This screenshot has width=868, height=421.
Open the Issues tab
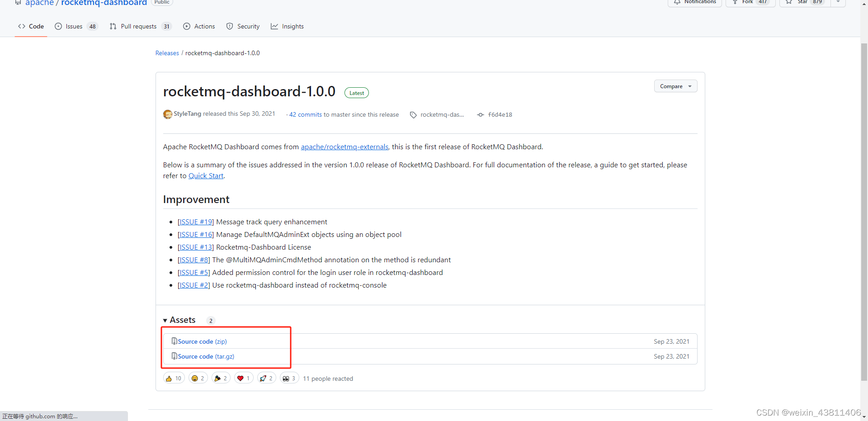click(x=76, y=26)
